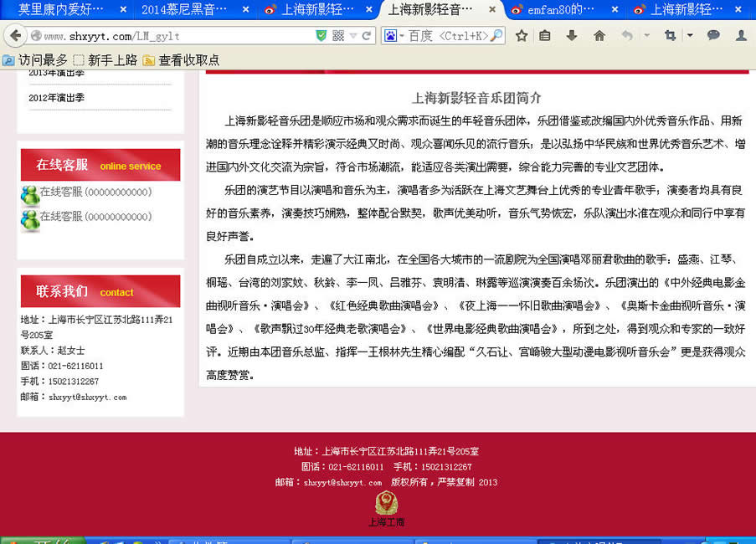Click the 查看收取点 feed folder icon
756x544 pixels.
click(x=149, y=60)
